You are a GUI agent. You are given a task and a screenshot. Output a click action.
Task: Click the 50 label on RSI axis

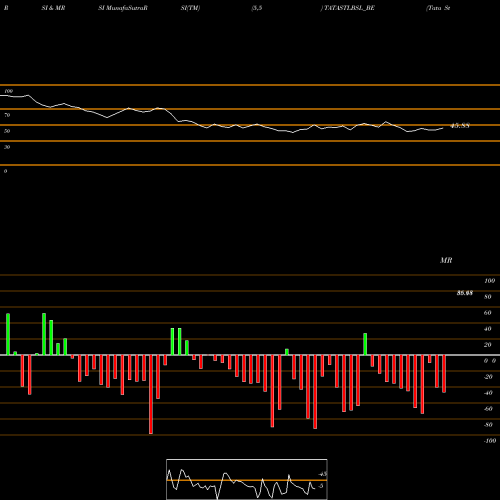7,131
